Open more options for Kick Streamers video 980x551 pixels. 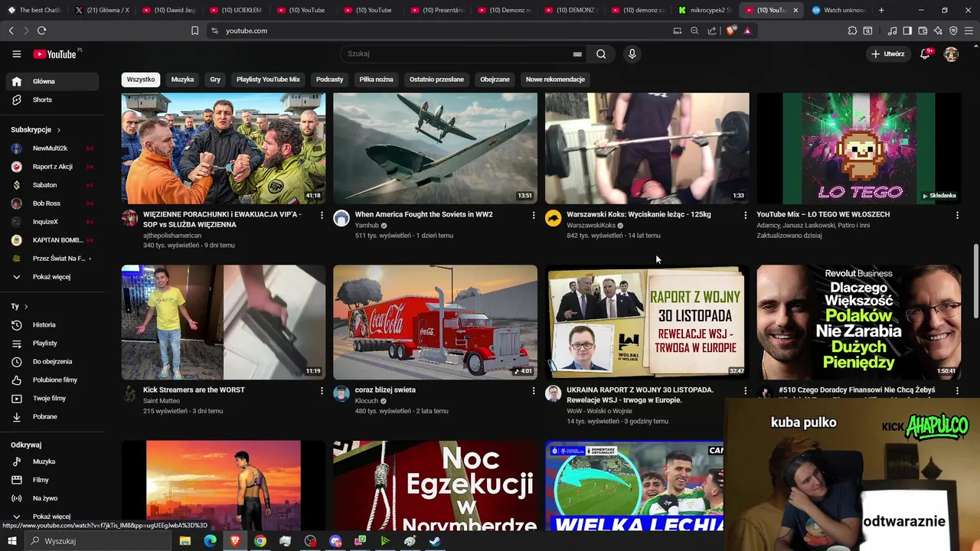tap(322, 391)
